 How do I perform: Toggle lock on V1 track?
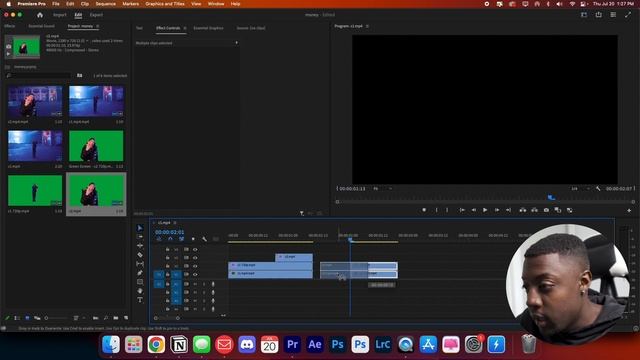coord(167,274)
